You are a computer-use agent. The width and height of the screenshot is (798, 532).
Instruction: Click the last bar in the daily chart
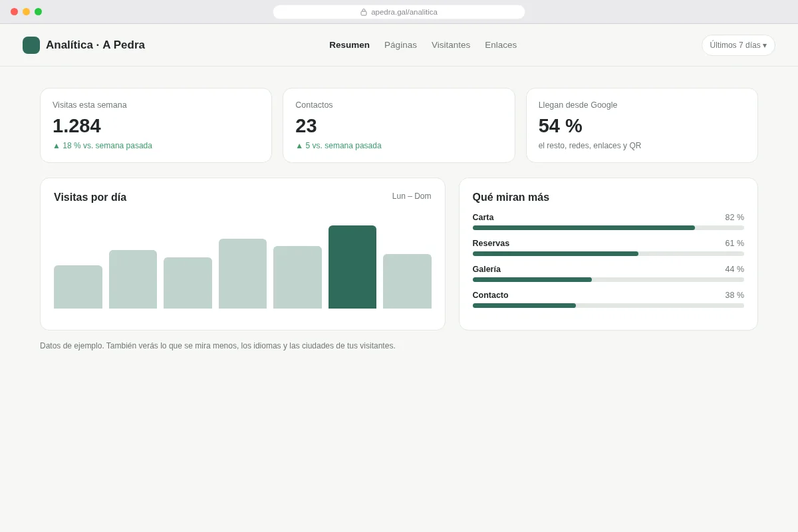tap(407, 281)
